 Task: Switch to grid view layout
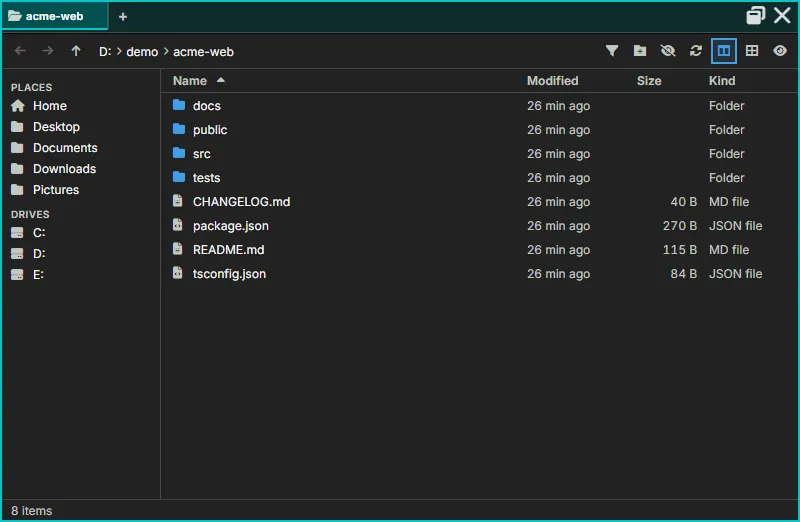[752, 51]
